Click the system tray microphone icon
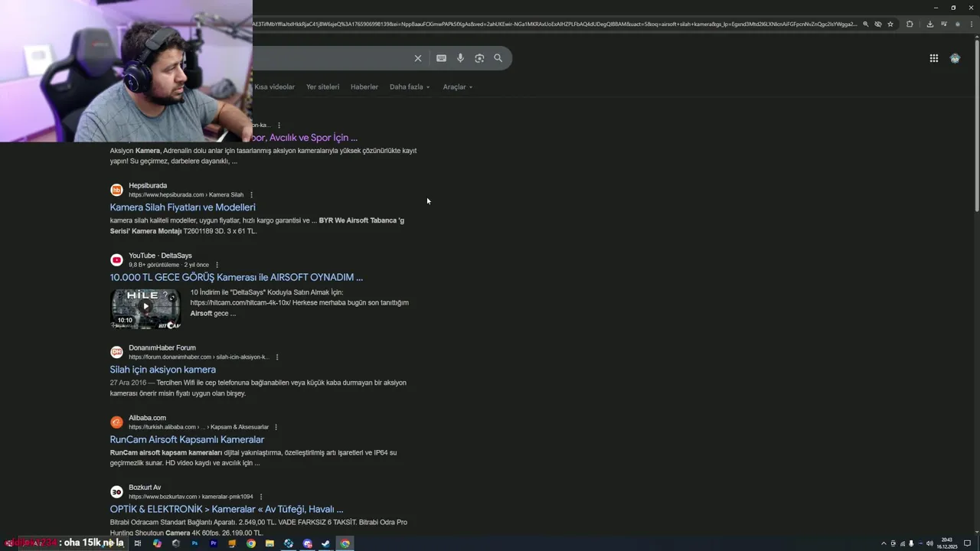Screen dimensions: 980x551 pos(911,543)
